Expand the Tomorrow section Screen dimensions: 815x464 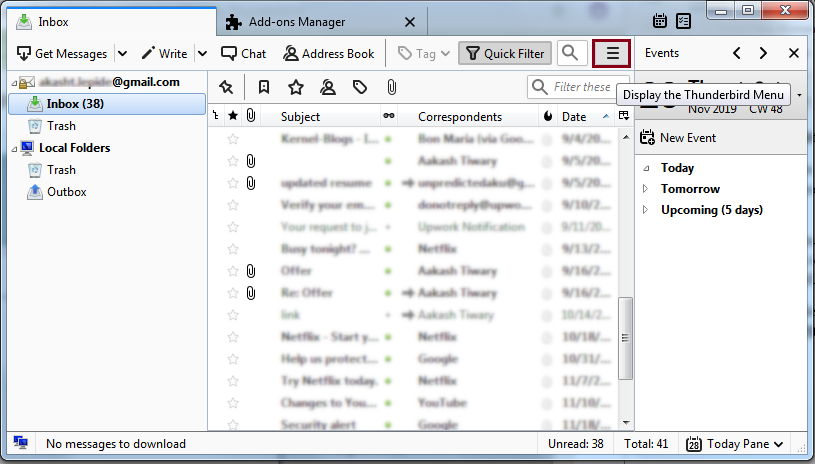tap(646, 189)
